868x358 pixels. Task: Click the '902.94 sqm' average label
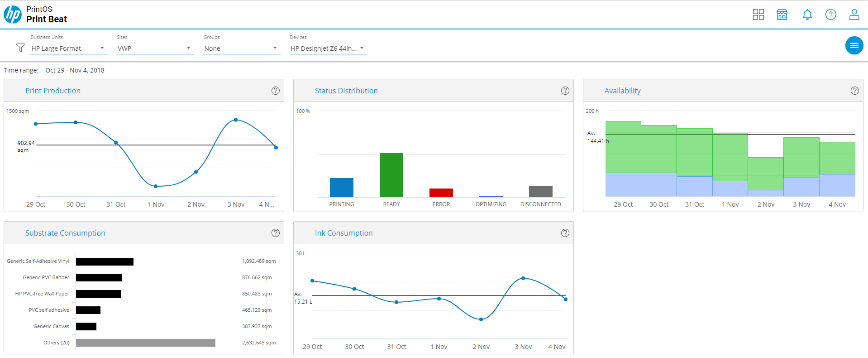coord(26,146)
